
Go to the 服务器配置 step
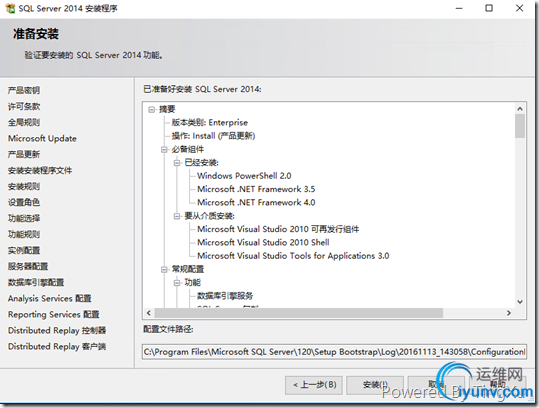[28, 266]
